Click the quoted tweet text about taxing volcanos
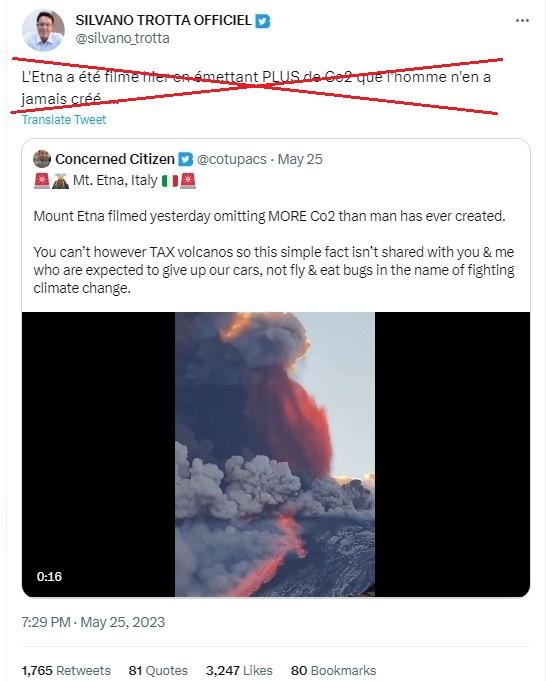The width and height of the screenshot is (546, 681). (274, 270)
